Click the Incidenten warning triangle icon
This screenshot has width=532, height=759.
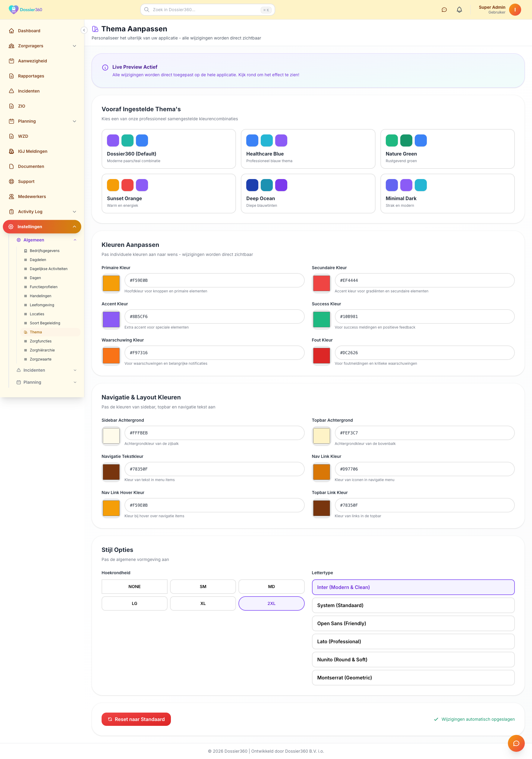coord(11,91)
